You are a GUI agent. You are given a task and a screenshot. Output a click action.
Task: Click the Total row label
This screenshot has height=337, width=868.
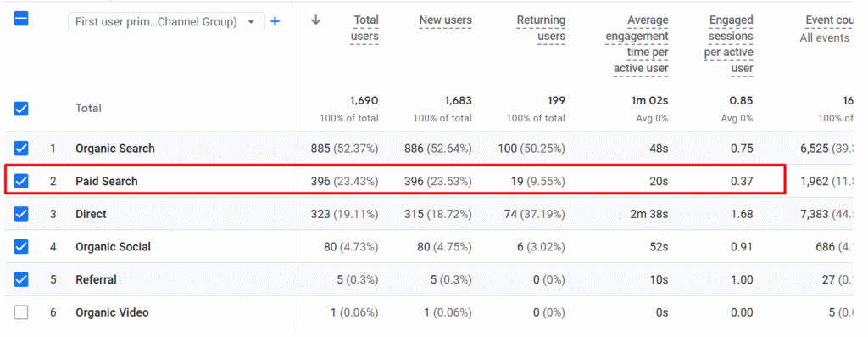[x=88, y=108]
